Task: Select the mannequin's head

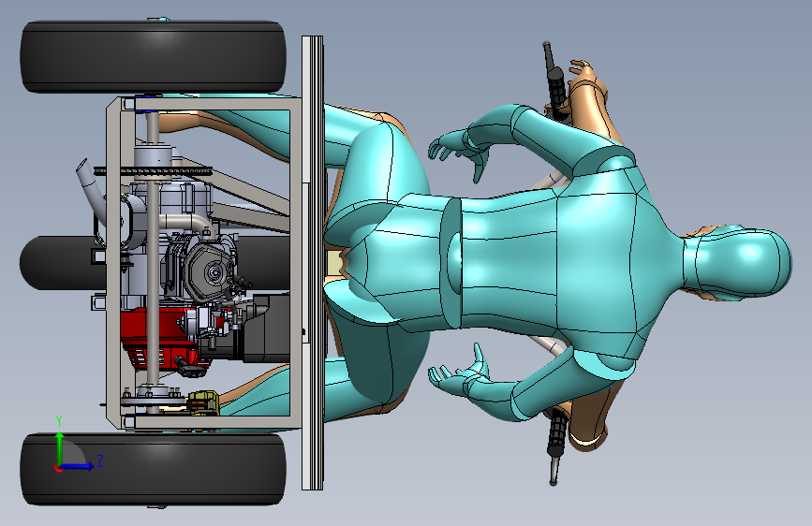Action: pyautogui.click(x=738, y=263)
